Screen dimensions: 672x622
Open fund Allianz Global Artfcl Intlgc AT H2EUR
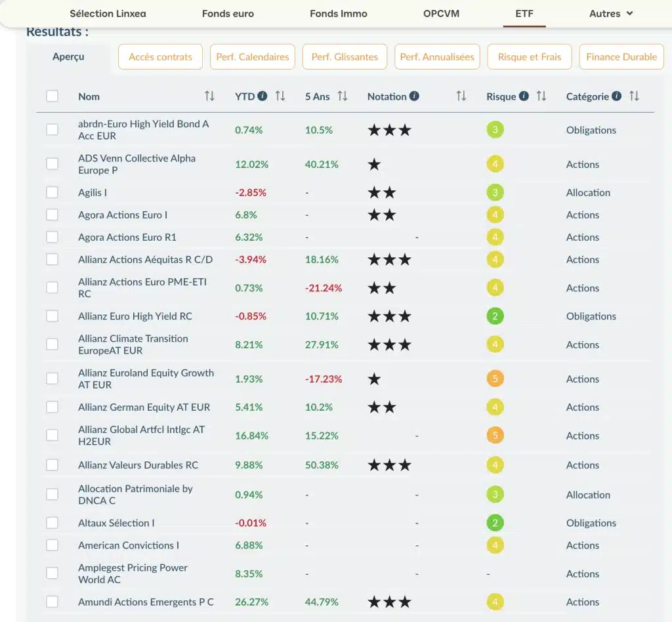pyautogui.click(x=142, y=435)
